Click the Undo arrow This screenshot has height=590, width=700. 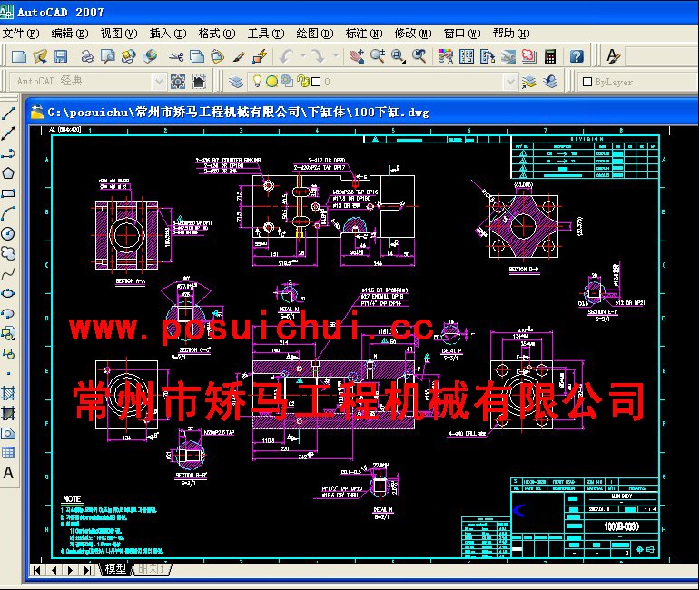pyautogui.click(x=286, y=56)
